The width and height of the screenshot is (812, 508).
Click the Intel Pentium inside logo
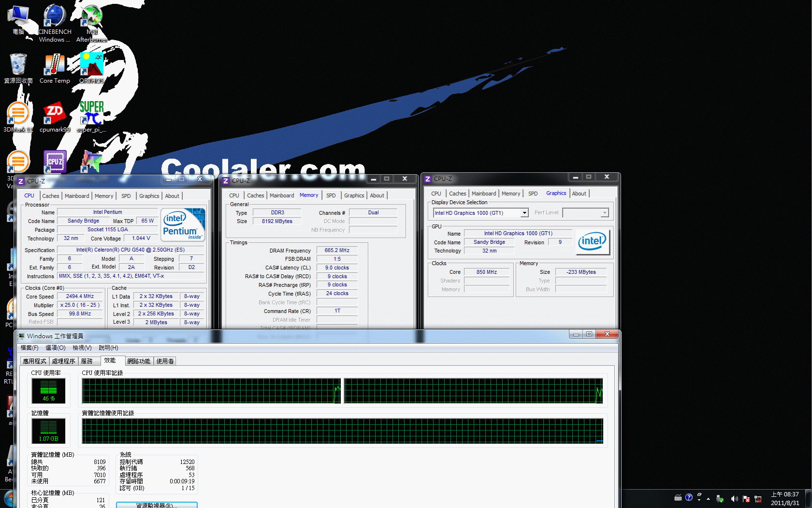pyautogui.click(x=183, y=224)
